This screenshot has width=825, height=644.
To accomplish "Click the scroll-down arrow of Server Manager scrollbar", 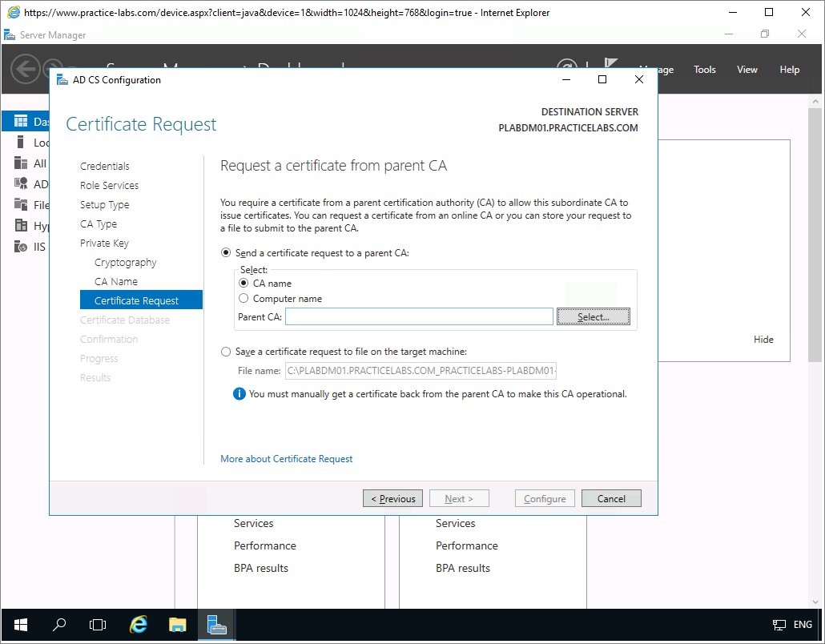I will click(x=815, y=602).
